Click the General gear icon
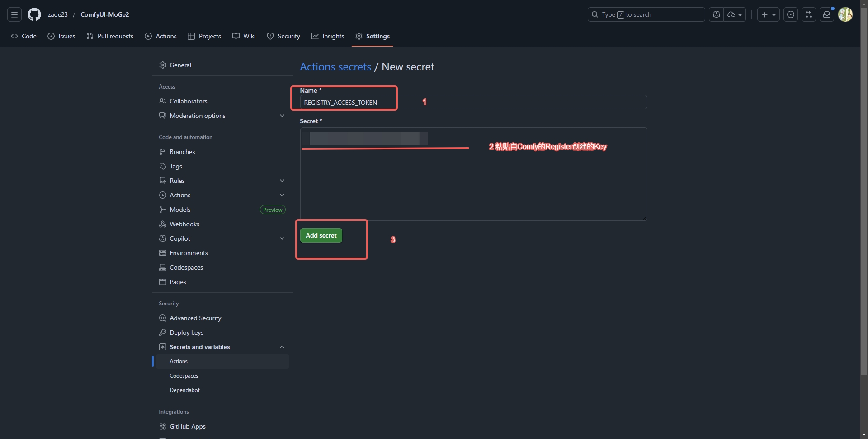868x439 pixels. (163, 65)
